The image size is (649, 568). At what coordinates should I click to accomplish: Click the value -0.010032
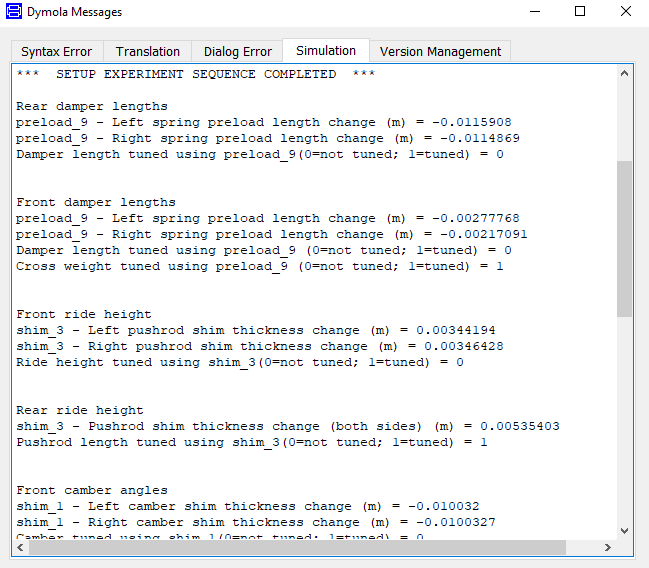point(444,506)
